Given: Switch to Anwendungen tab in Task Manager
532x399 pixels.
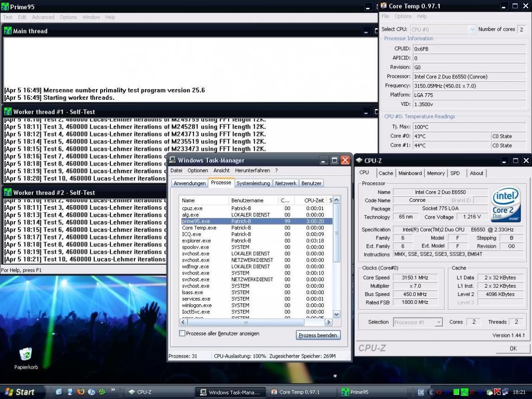Looking at the screenshot, I should pos(189,183).
